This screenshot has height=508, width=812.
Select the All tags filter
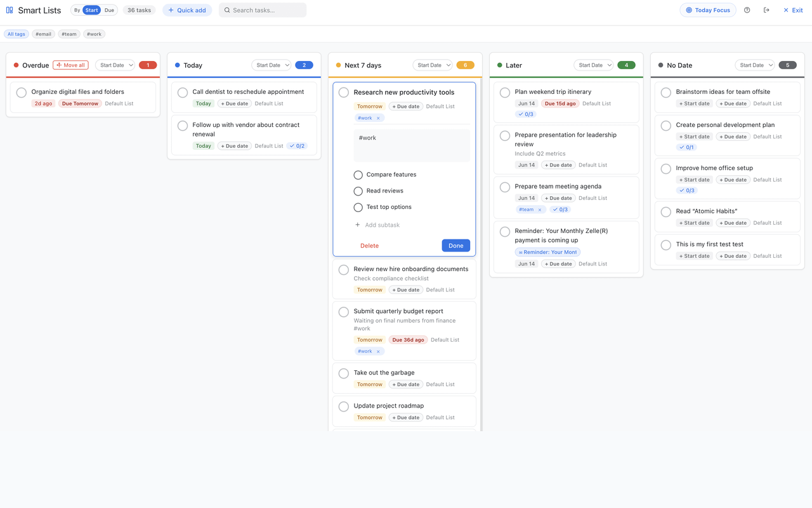[x=16, y=34]
